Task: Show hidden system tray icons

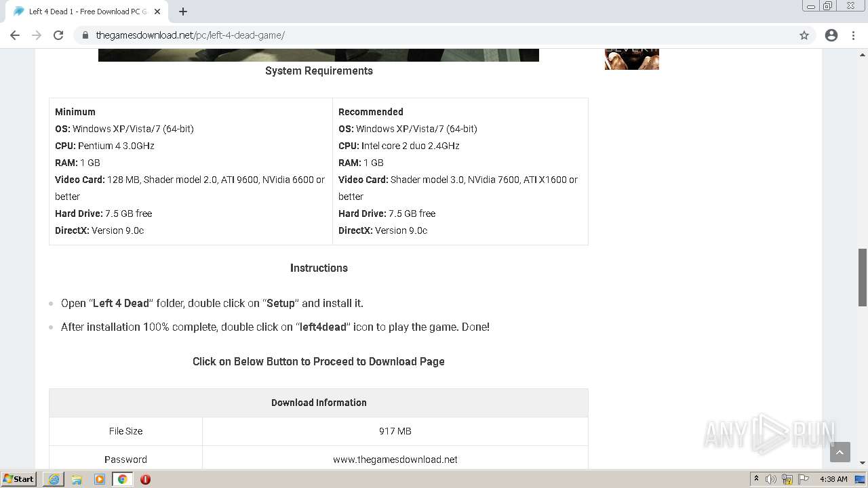Action: pos(756,479)
